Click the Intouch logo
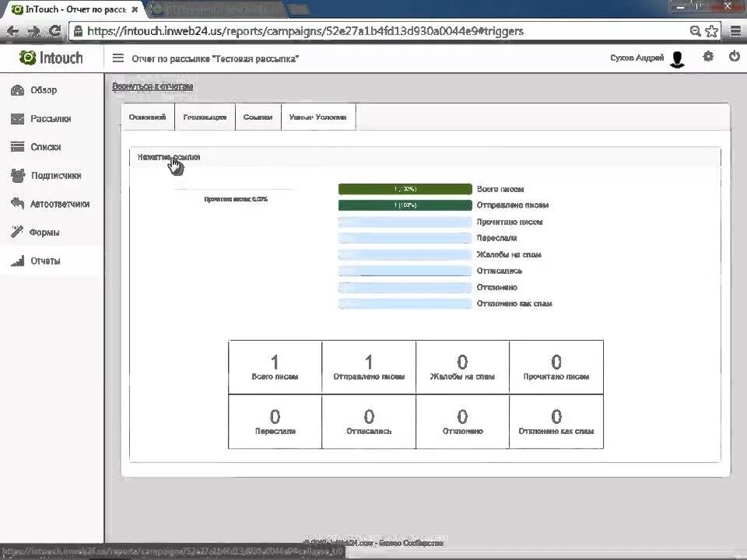The height and width of the screenshot is (560, 747). [51, 58]
